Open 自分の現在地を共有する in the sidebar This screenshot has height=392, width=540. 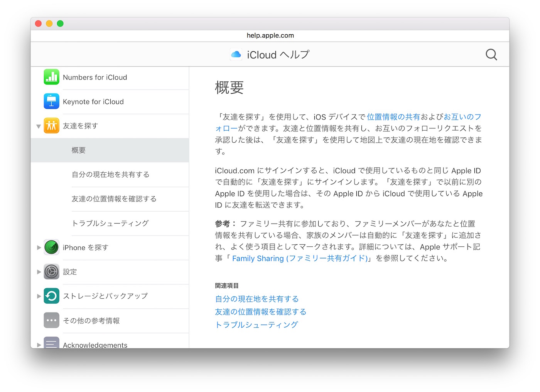tap(110, 175)
